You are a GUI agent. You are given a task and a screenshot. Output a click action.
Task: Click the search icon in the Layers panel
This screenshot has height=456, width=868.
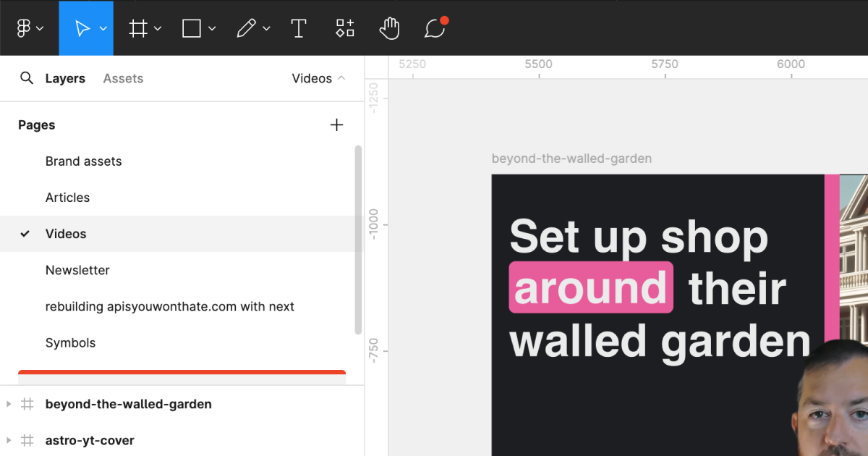pyautogui.click(x=26, y=78)
